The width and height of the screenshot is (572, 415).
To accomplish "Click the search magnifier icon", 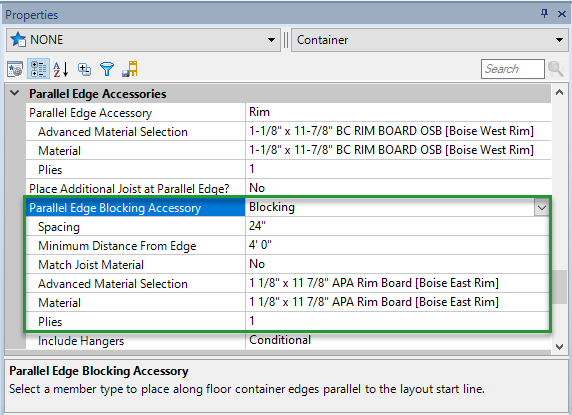I will click(556, 69).
